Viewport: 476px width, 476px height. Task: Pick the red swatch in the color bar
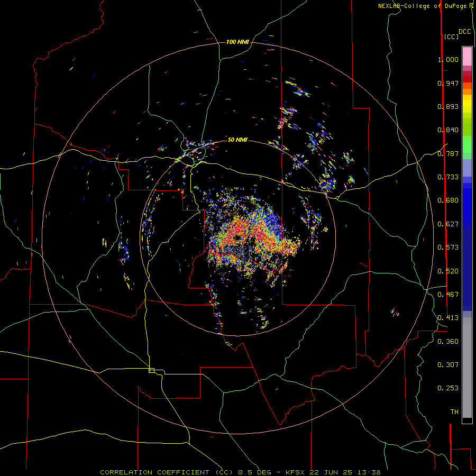[467, 79]
